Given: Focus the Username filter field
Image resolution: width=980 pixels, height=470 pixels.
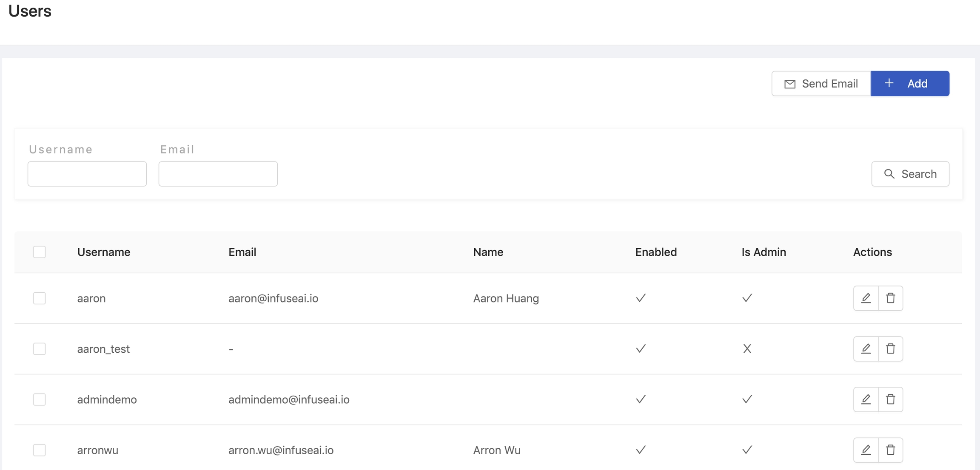Looking at the screenshot, I should point(87,174).
